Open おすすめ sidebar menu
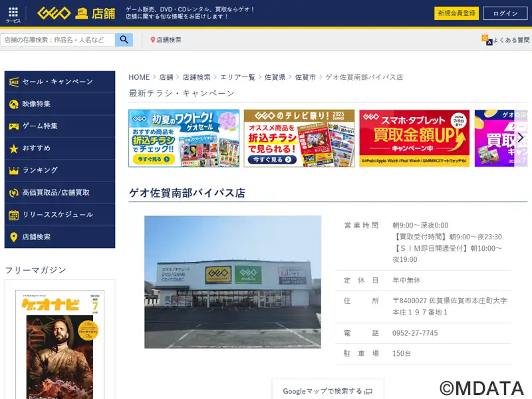Viewport: 532px width, 399px height. point(60,148)
